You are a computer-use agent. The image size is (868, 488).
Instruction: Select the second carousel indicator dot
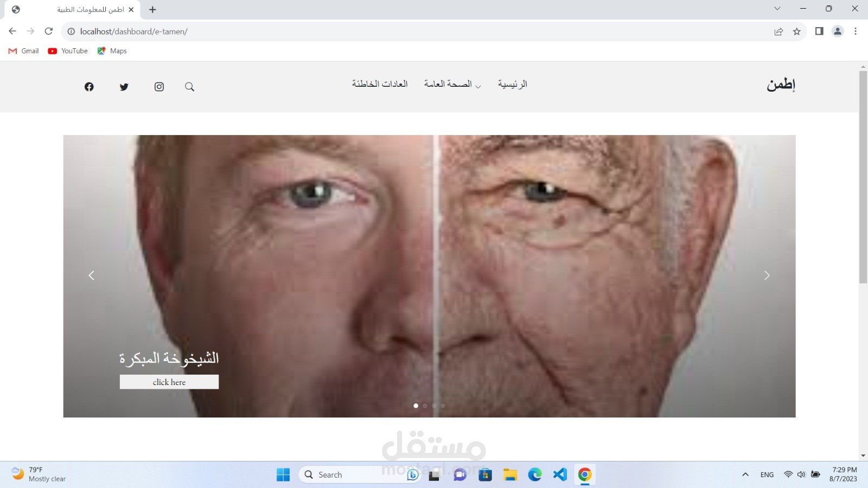point(425,406)
